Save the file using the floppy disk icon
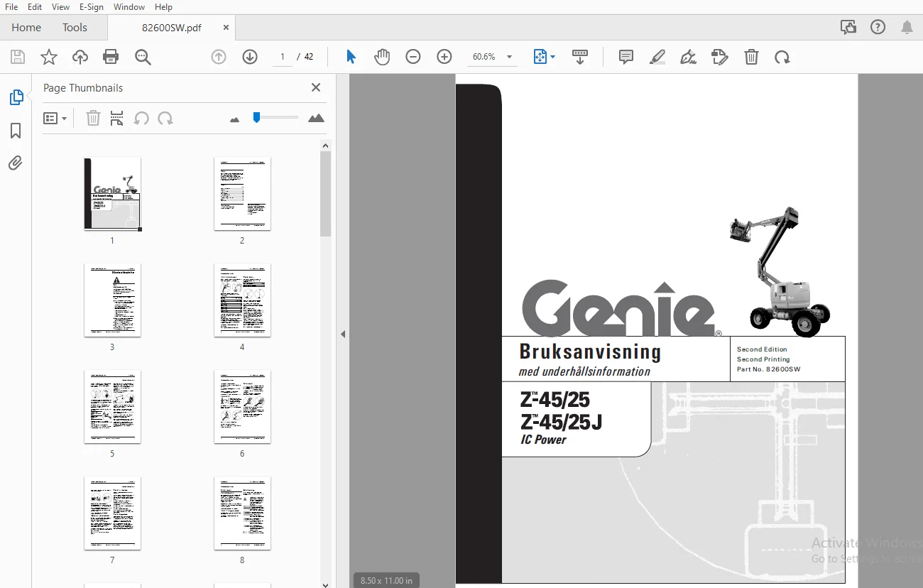The height and width of the screenshot is (588, 923). click(18, 57)
